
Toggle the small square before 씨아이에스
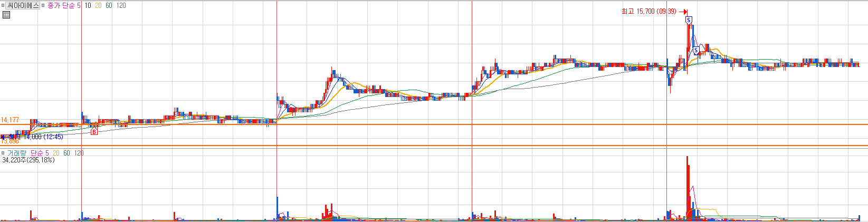pyautogui.click(x=3, y=5)
